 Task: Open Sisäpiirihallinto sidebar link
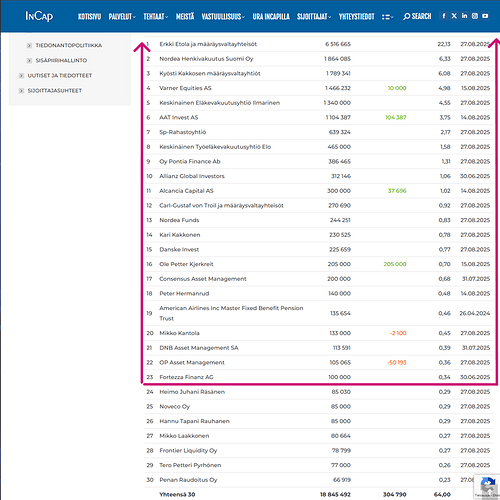tap(61, 60)
